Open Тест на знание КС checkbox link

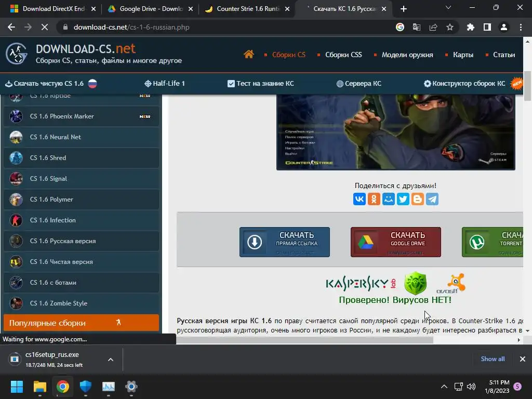coord(261,84)
